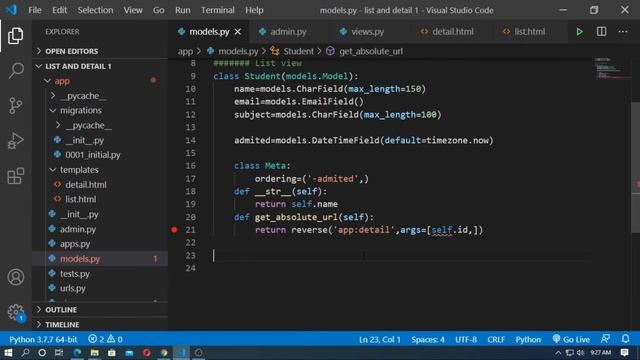Open Cortana circle on taskbar
640x360 pixels.
[x=42, y=352]
